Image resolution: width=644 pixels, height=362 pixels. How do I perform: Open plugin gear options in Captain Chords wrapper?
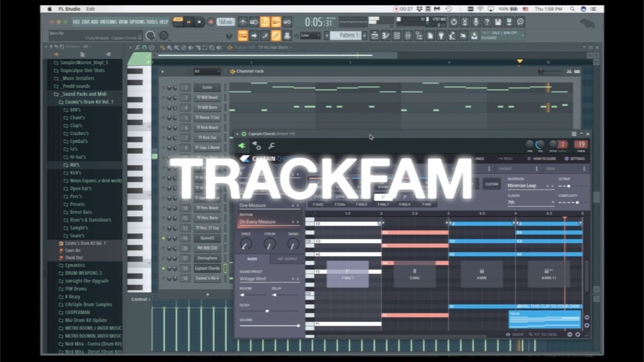pos(244,134)
